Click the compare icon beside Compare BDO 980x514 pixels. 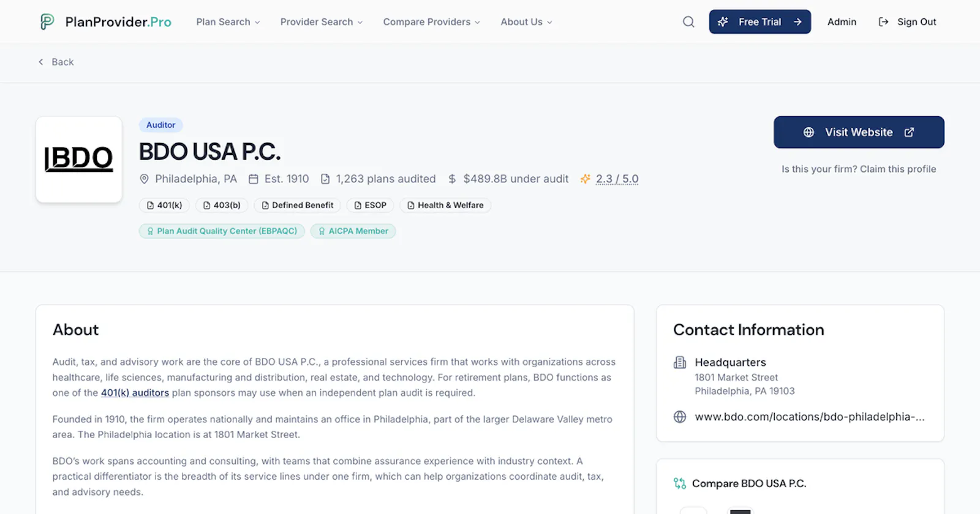click(x=680, y=483)
